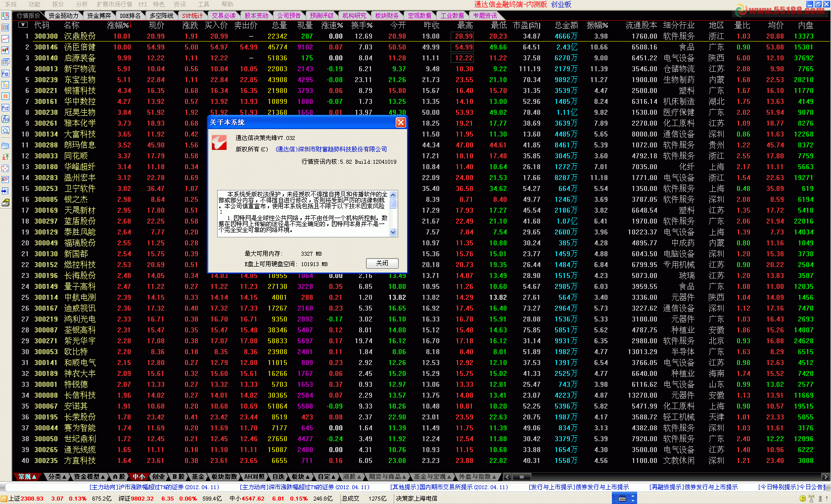Viewport: 831px width, 504px height.
Task: Click the multi-window layout sidebar icon
Action: tap(5, 62)
